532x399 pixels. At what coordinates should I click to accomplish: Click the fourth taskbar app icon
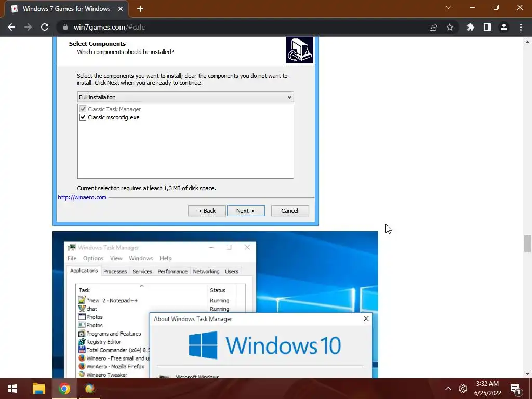[x=90, y=389]
